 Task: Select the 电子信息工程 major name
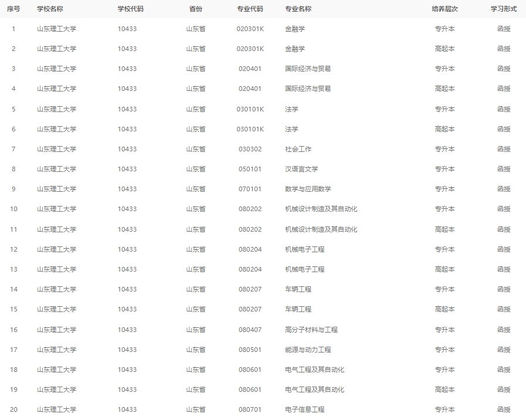pos(304,409)
